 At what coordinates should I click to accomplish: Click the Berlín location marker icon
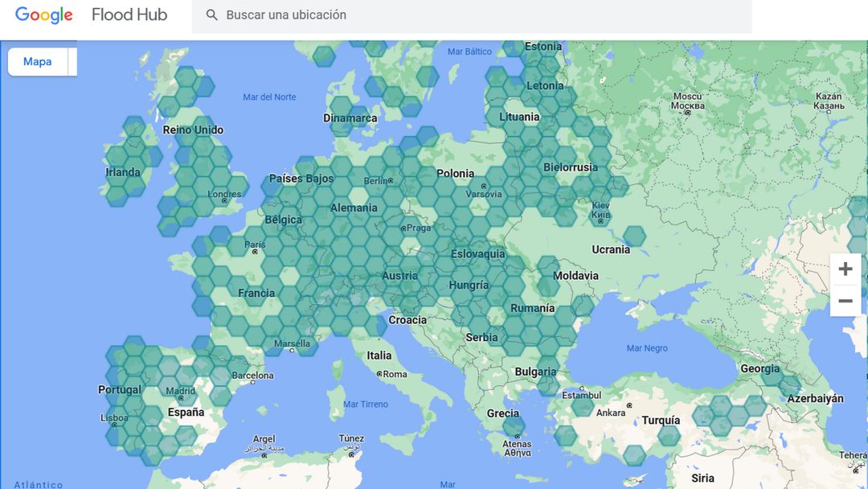pyautogui.click(x=390, y=180)
